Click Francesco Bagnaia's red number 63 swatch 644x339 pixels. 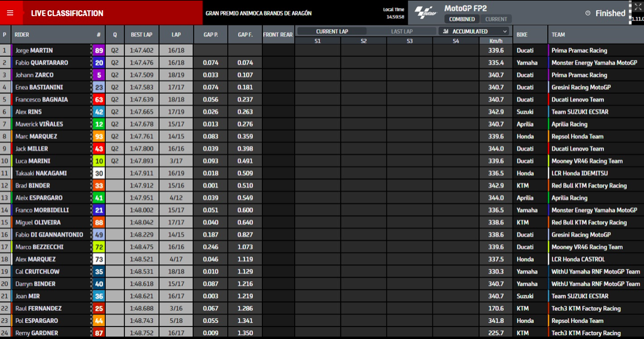(99, 100)
